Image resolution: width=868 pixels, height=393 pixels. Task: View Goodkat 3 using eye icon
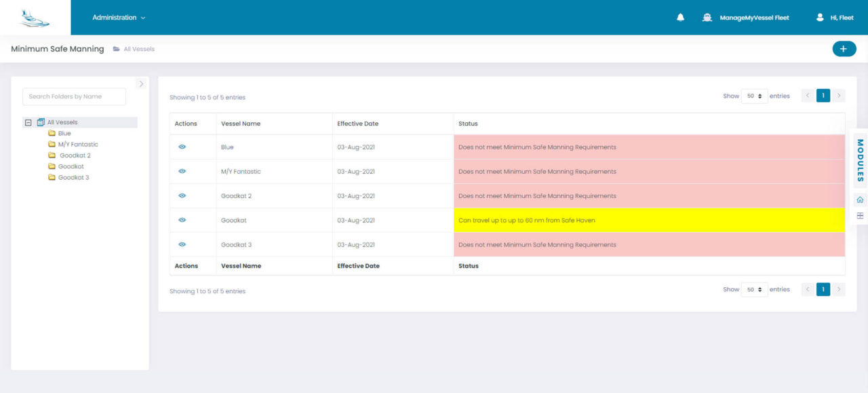pos(182,244)
